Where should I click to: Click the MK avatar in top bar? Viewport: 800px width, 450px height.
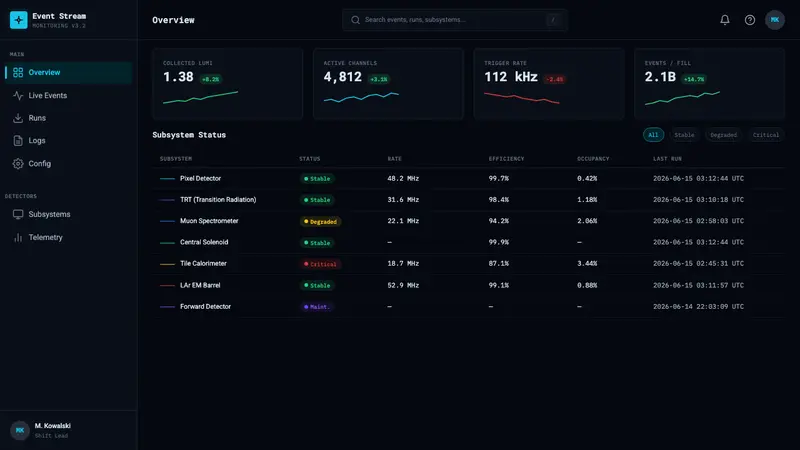[774, 20]
